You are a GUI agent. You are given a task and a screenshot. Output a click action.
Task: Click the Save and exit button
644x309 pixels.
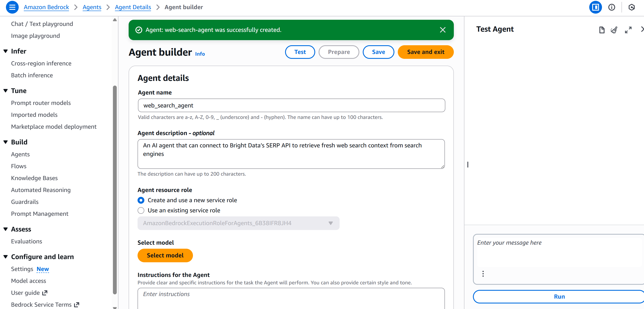(x=426, y=52)
